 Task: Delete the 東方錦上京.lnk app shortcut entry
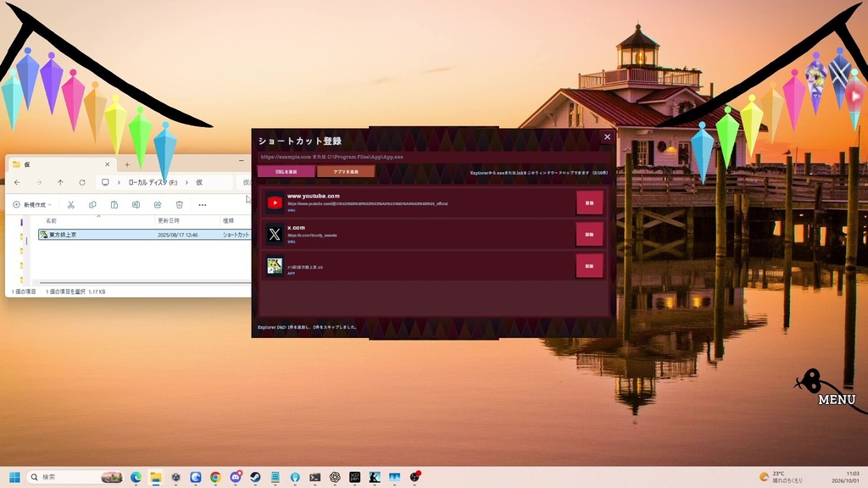point(590,266)
